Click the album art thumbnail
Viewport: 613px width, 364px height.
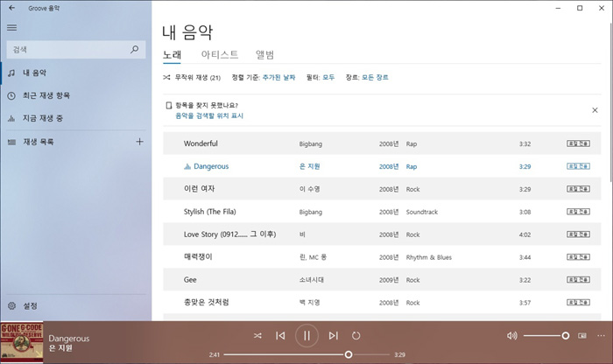22,342
